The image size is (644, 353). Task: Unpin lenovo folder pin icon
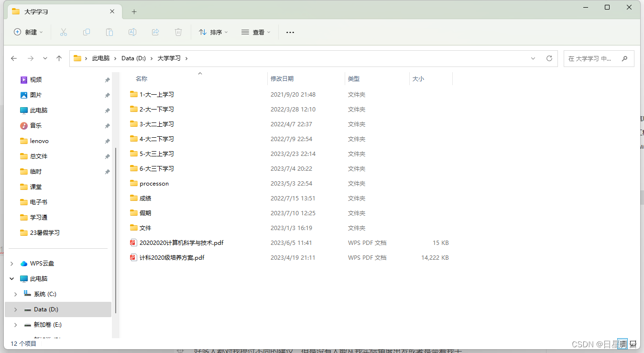107,141
